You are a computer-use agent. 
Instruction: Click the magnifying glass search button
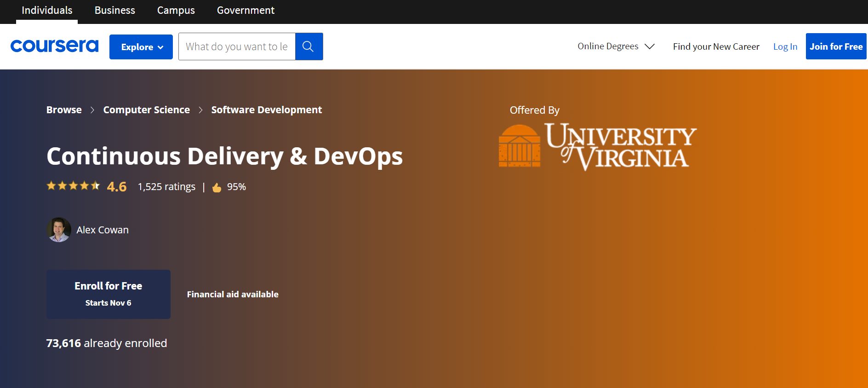(309, 46)
